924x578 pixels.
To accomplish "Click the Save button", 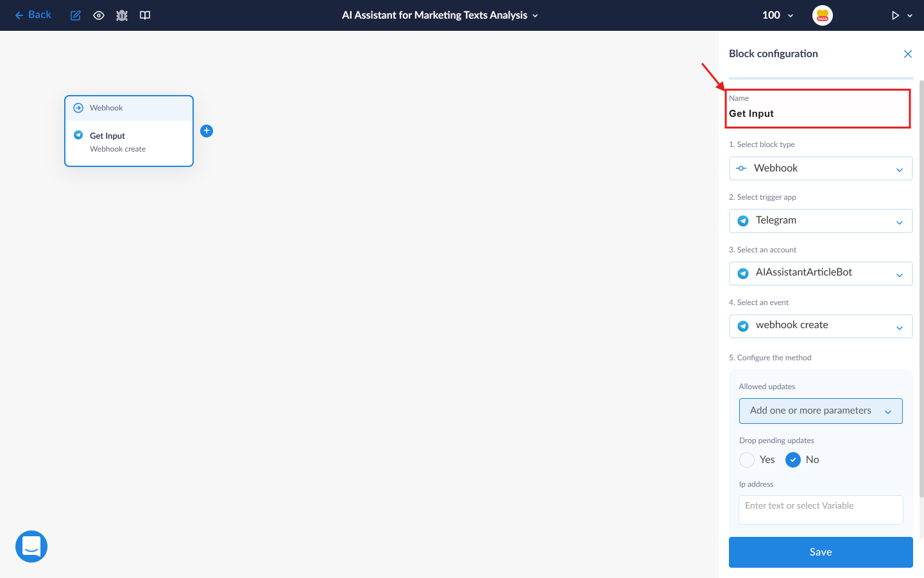I will [x=821, y=552].
